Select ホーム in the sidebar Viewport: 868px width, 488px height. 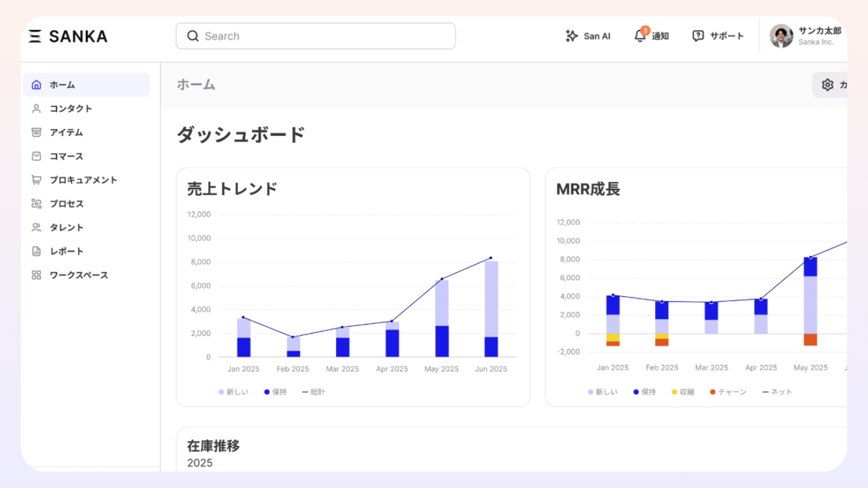(86, 85)
